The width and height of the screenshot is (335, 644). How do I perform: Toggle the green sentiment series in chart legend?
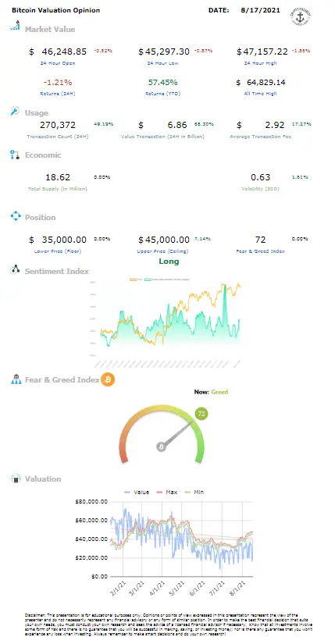pyautogui.click(x=167, y=279)
